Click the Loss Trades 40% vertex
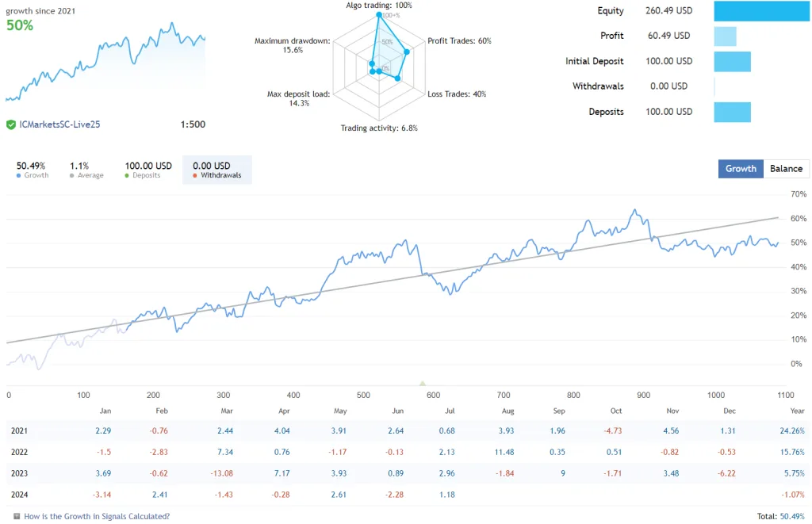 point(396,79)
